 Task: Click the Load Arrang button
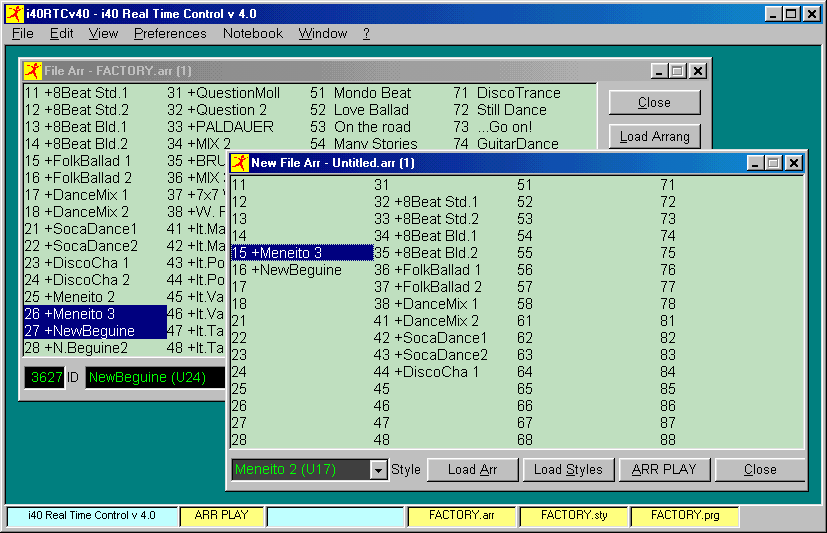(654, 137)
